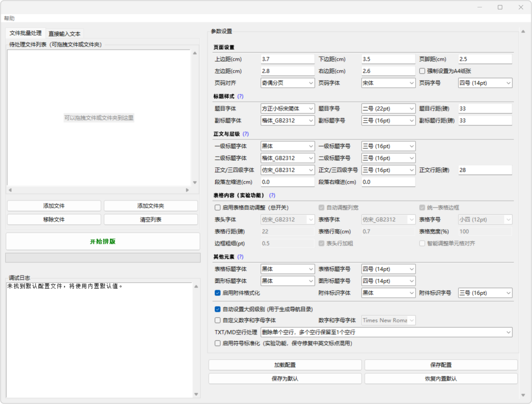Open help for 标题样式 section (?)
Image resolution: width=532 pixels, height=404 pixels.
(240, 97)
